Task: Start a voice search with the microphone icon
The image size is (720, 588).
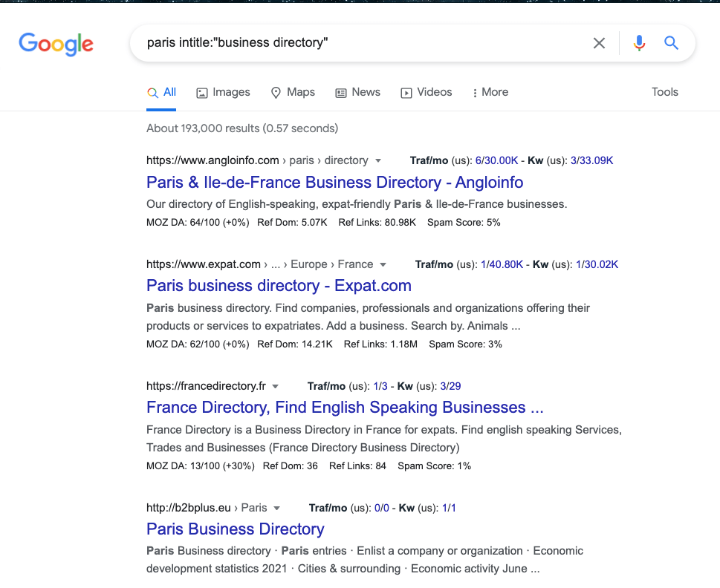Action: point(638,43)
